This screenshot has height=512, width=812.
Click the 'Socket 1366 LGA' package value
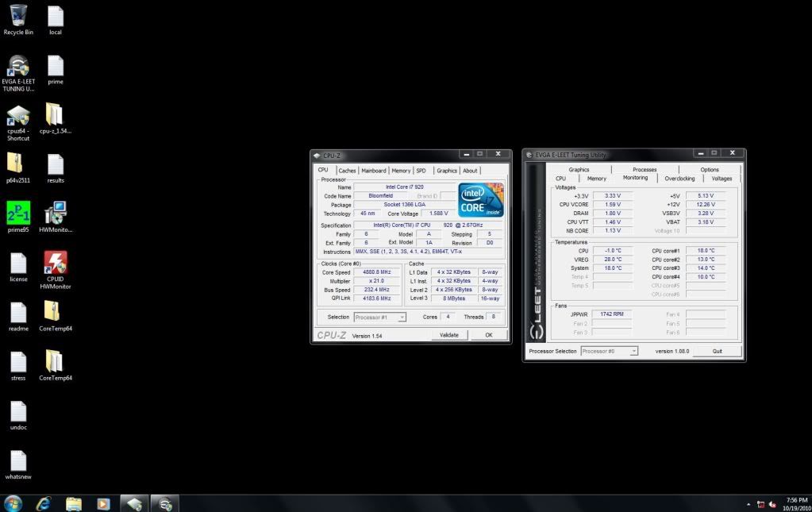[405, 205]
